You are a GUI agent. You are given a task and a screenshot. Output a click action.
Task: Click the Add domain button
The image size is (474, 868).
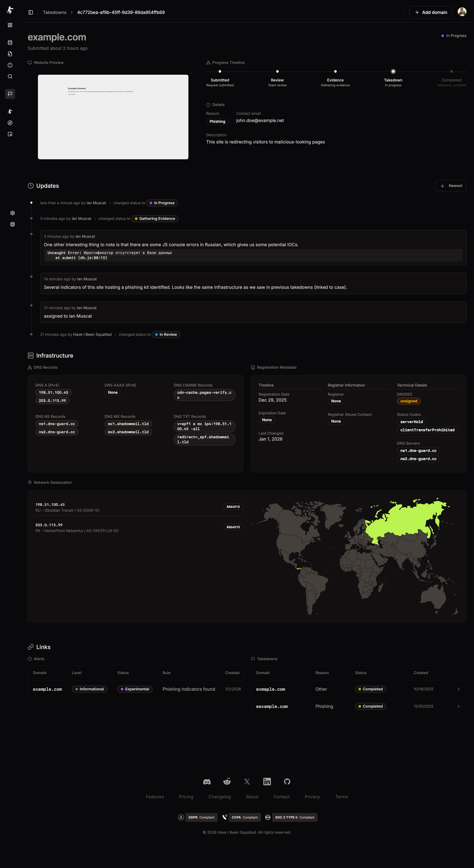[x=431, y=13]
